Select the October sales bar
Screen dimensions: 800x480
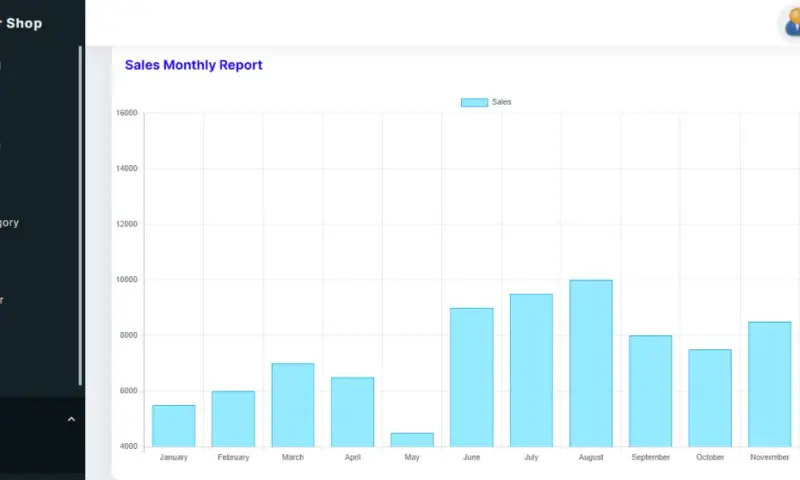[710, 398]
